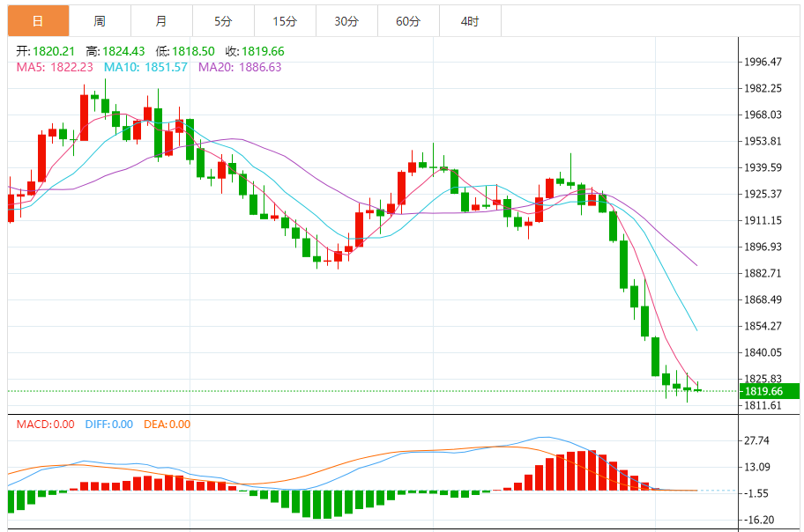Click the 1953.81 price axis label

point(763,141)
